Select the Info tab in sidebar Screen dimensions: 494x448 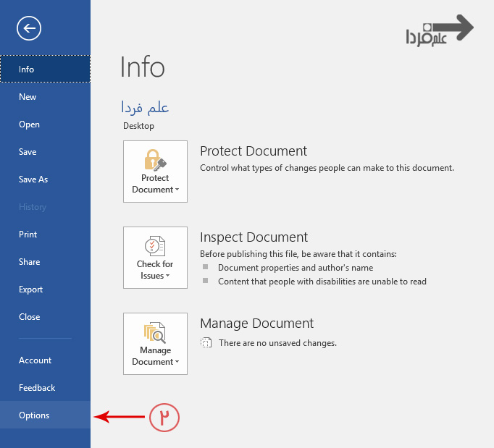pos(27,69)
